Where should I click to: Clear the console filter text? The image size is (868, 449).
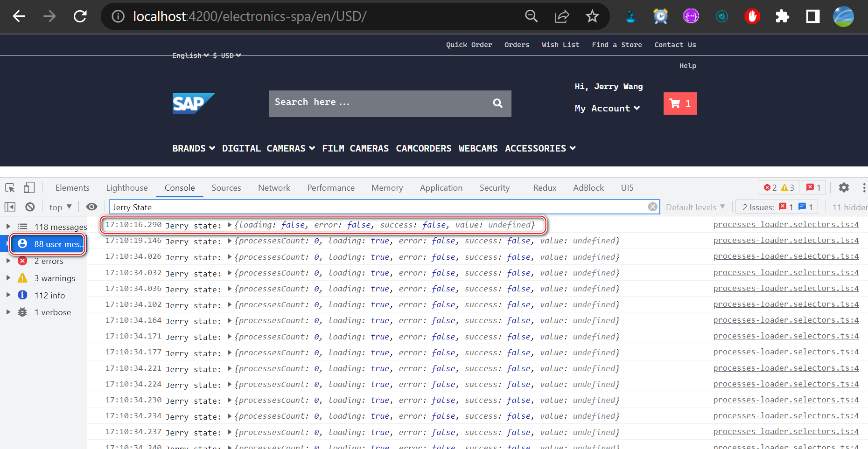(652, 207)
